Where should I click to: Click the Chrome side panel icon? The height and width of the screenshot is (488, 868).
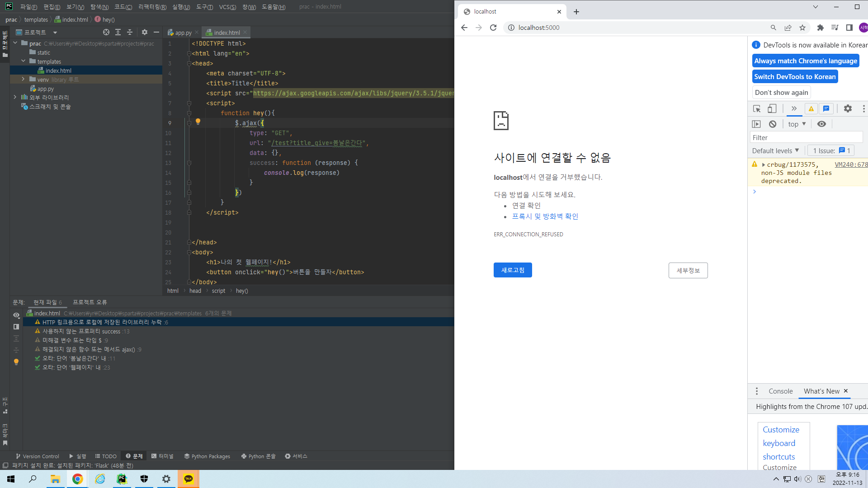(849, 28)
